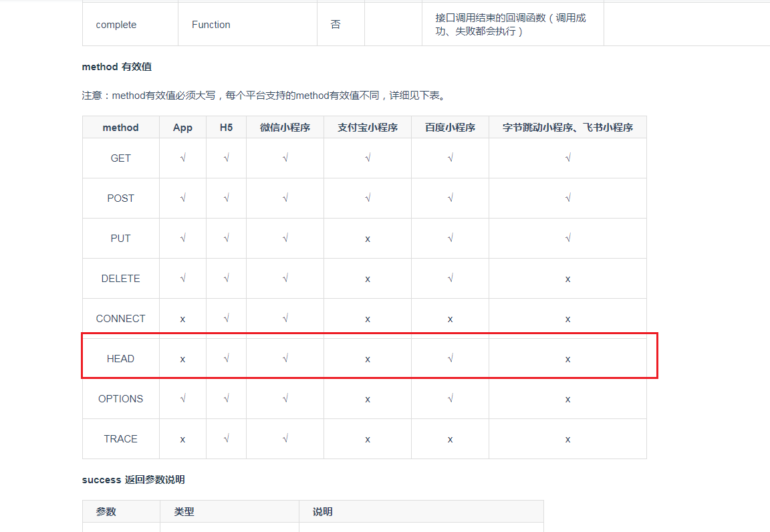Click the DELETE method row label
This screenshot has height=532, width=770.
coord(120,279)
